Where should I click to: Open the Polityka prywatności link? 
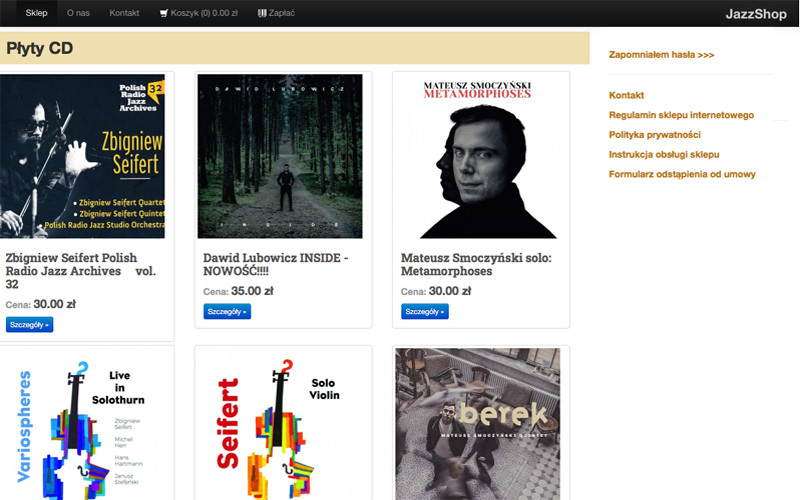[655, 135]
